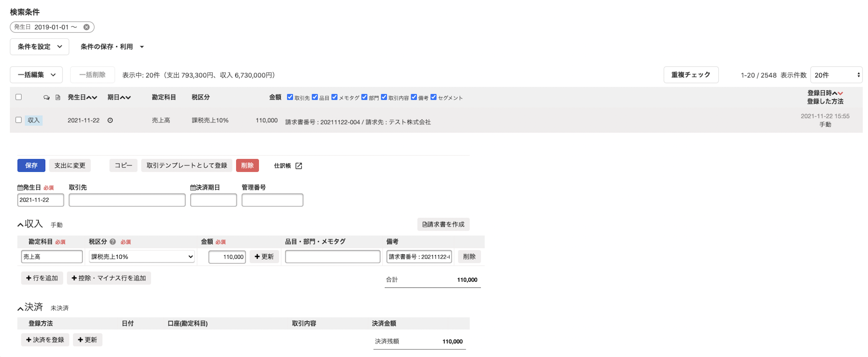Click the comment bubble column icon
Viewport: 868px width, 357px height.
(x=46, y=97)
